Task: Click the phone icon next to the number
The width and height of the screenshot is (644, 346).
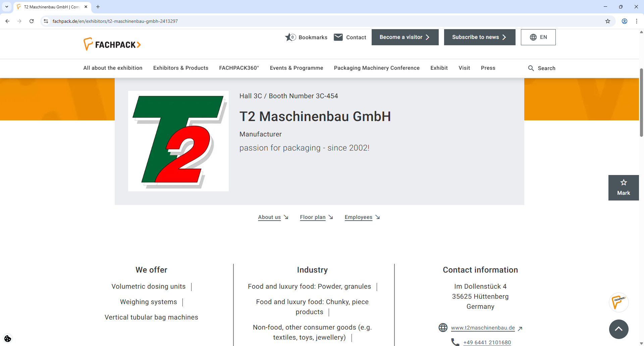Action: tap(455, 342)
